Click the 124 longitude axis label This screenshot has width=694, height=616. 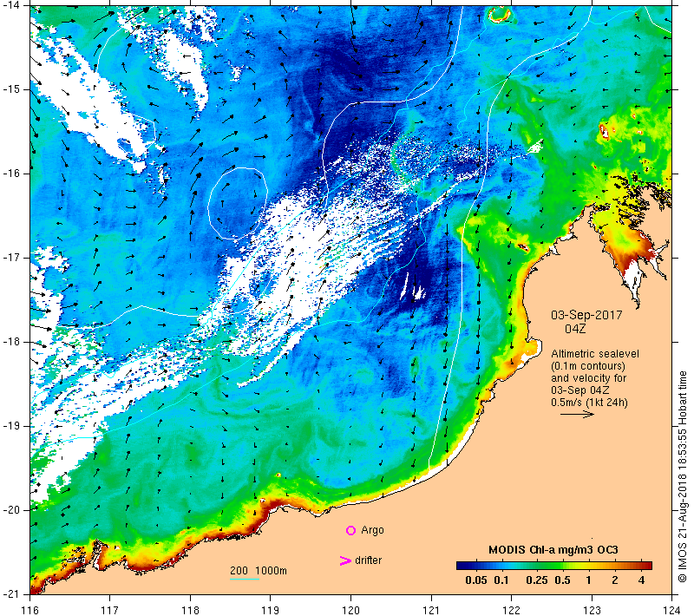click(x=672, y=610)
